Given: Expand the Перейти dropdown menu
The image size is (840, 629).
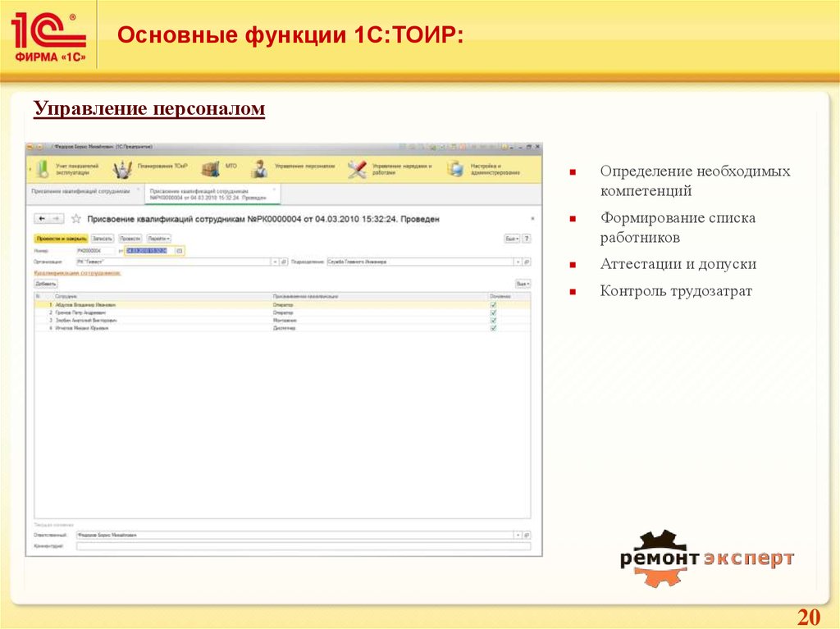Looking at the screenshot, I should click(x=158, y=239).
